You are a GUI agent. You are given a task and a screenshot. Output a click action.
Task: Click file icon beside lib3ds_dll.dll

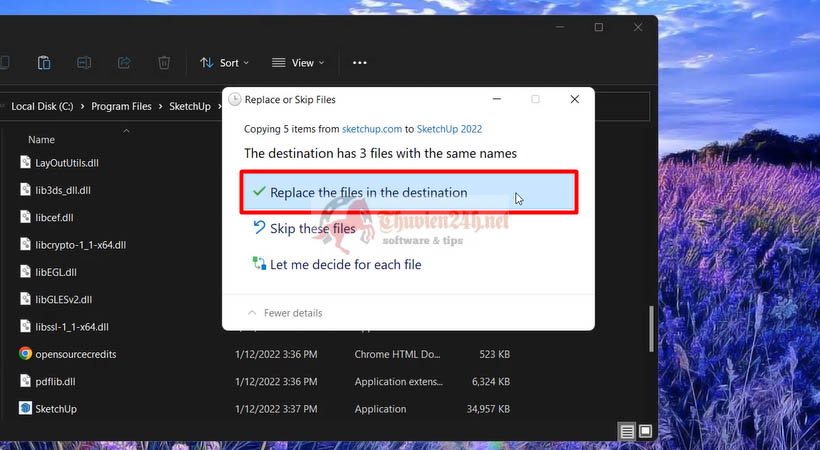tap(25, 189)
